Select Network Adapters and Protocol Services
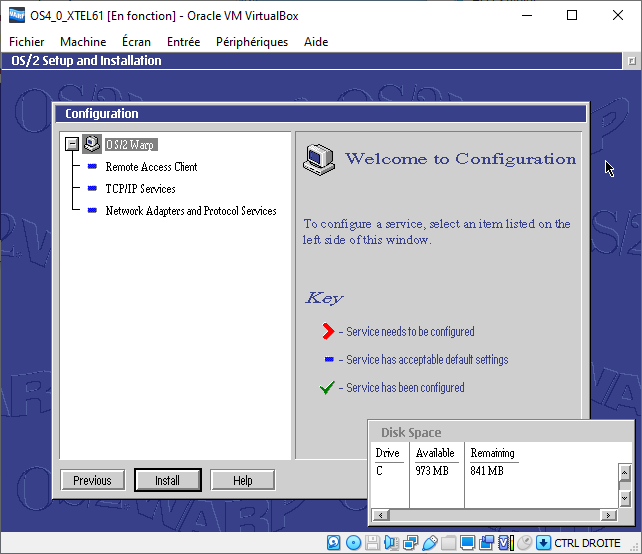 (190, 211)
